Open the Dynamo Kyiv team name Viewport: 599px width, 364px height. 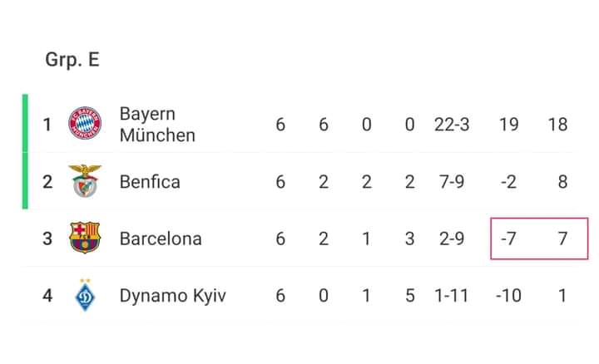(x=173, y=296)
